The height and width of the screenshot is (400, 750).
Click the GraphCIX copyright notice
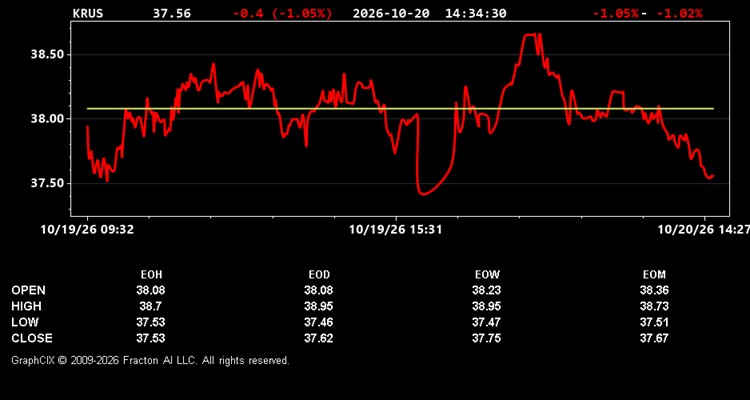pyautogui.click(x=150, y=360)
